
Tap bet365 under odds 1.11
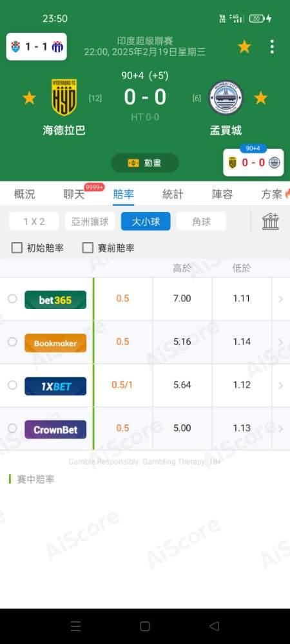242,299
